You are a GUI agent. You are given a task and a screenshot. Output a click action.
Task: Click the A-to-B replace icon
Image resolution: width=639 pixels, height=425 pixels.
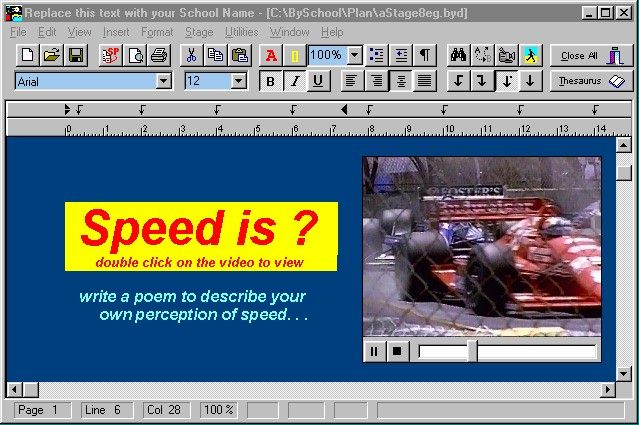tap(483, 55)
